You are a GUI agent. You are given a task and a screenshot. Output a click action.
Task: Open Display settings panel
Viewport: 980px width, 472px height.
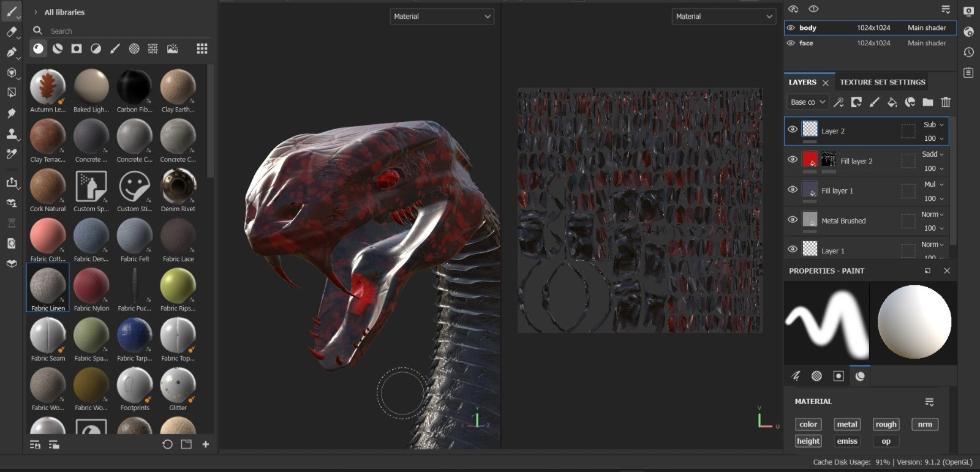coord(968,11)
